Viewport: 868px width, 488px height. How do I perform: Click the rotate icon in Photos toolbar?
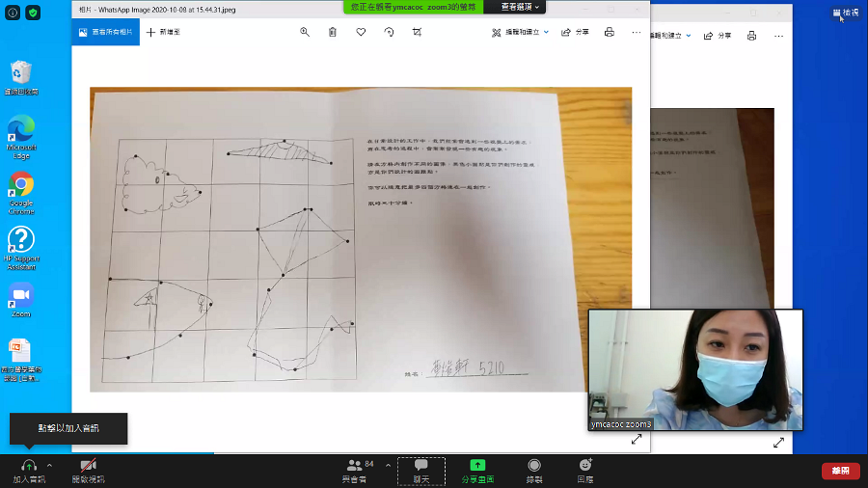[x=390, y=32]
